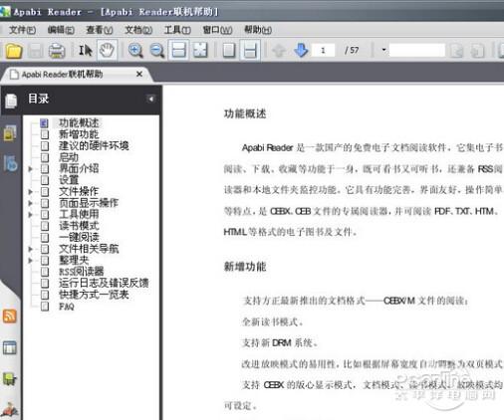Click the printer icon in toolbar
This screenshot has height=420, width=504.
point(57,51)
